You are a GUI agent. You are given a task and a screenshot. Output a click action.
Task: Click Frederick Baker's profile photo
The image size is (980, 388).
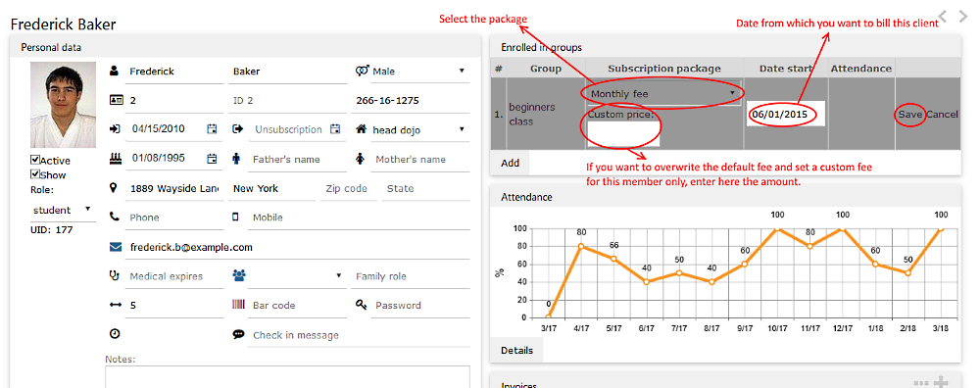[x=63, y=104]
